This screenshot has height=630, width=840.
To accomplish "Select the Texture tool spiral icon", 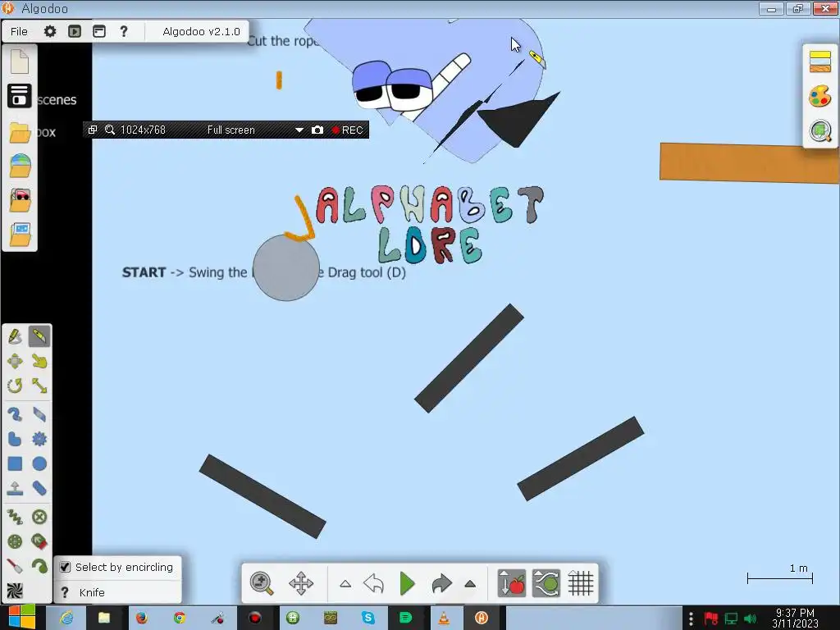I will [x=15, y=591].
